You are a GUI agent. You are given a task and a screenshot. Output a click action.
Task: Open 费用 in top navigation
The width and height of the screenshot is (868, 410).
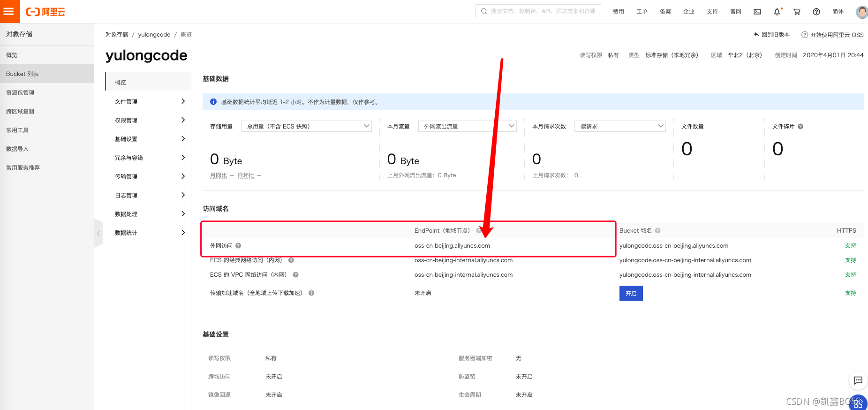(618, 12)
